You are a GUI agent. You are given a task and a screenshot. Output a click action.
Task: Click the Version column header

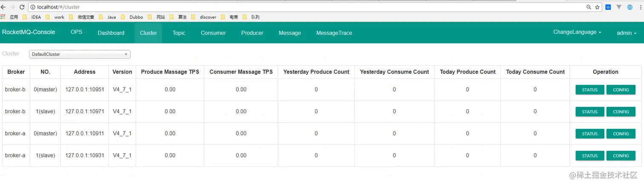(x=122, y=72)
